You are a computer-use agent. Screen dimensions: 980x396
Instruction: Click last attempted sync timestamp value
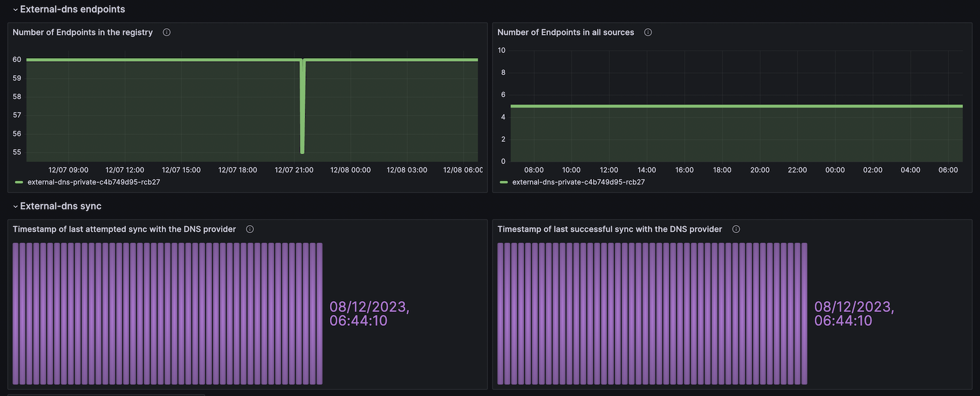click(x=369, y=314)
